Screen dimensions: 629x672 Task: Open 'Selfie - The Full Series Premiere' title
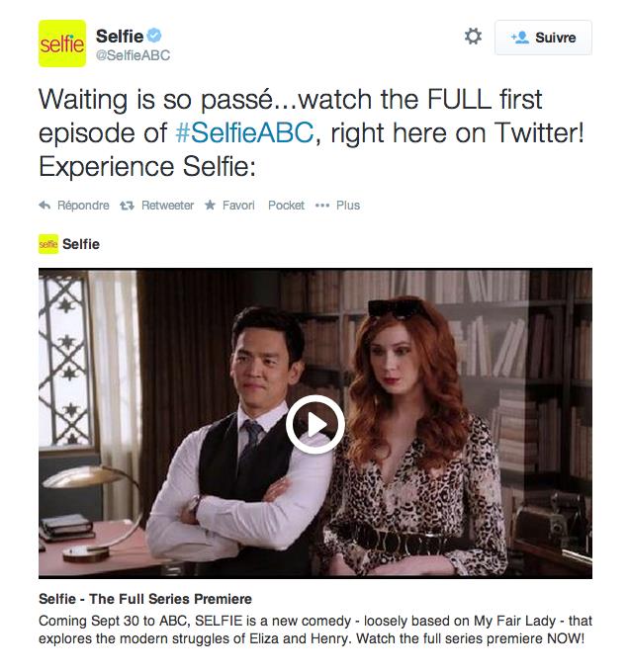click(145, 599)
